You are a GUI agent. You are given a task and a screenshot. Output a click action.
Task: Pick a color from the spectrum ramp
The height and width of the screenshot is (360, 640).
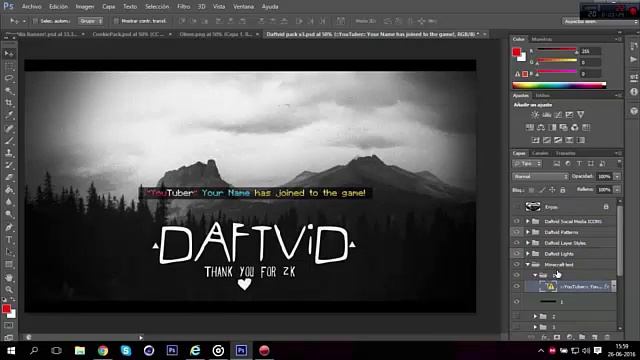559,85
